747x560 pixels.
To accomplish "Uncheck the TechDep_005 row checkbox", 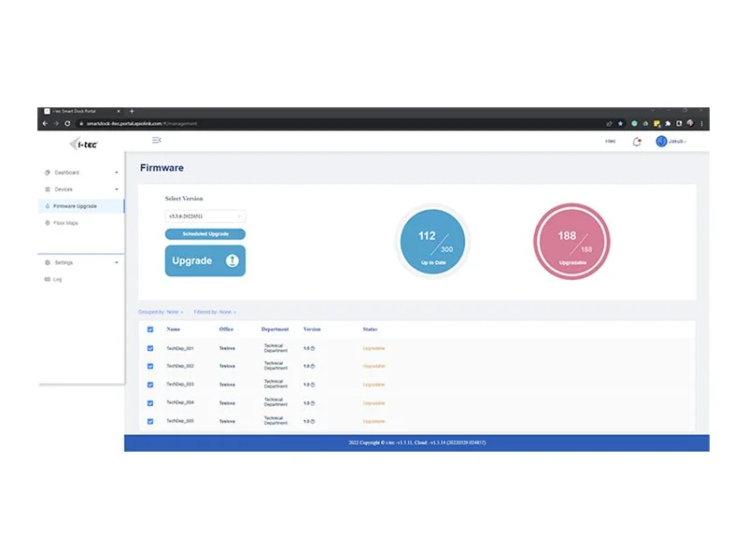I will click(x=150, y=421).
